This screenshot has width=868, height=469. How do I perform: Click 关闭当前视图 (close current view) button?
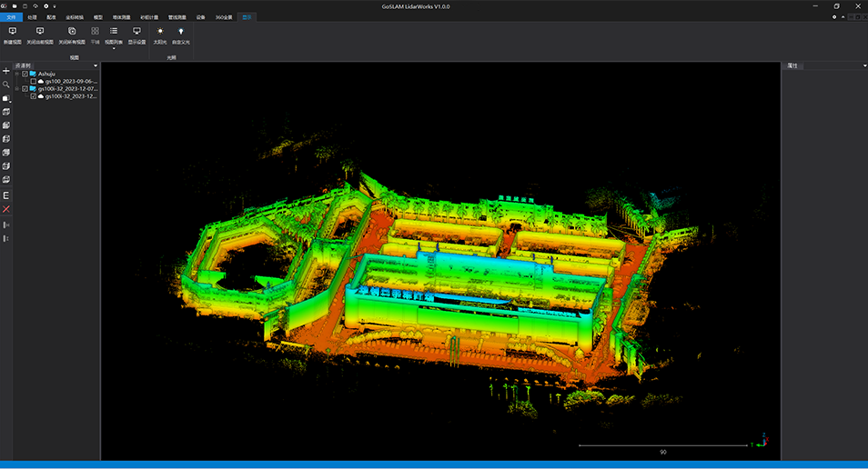[x=40, y=32]
